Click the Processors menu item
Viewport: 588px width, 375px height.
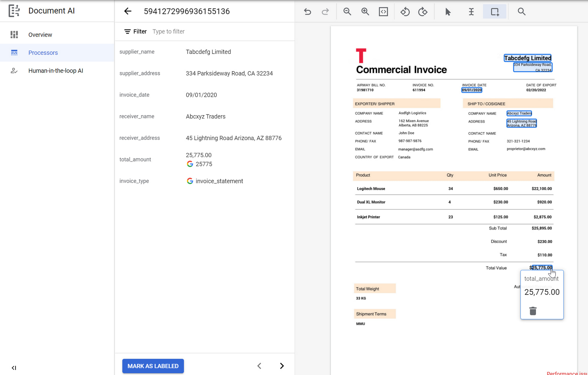(x=43, y=52)
